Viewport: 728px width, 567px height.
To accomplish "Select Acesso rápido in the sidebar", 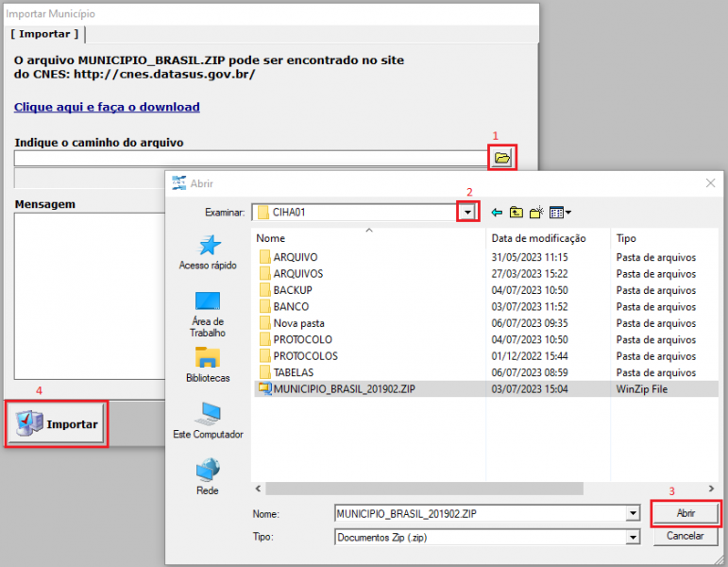I will click(x=208, y=252).
